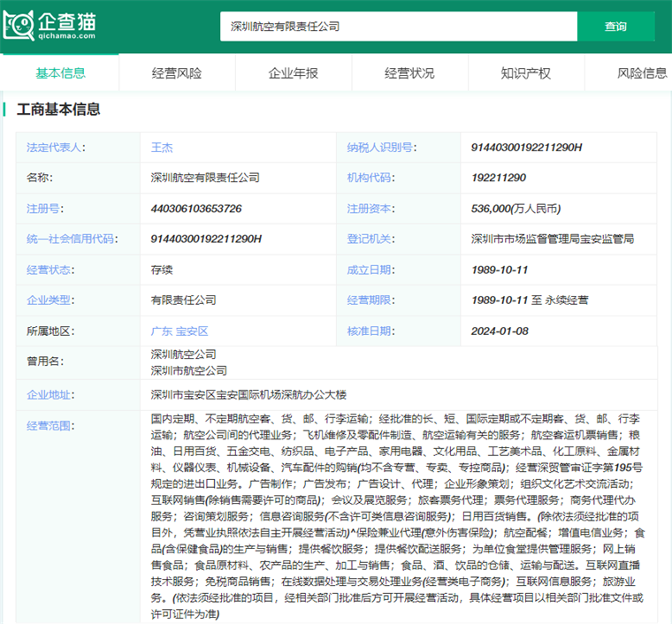Click the taxpayer ID value 91440300192211290H
The width and height of the screenshot is (672, 624).
(x=527, y=148)
